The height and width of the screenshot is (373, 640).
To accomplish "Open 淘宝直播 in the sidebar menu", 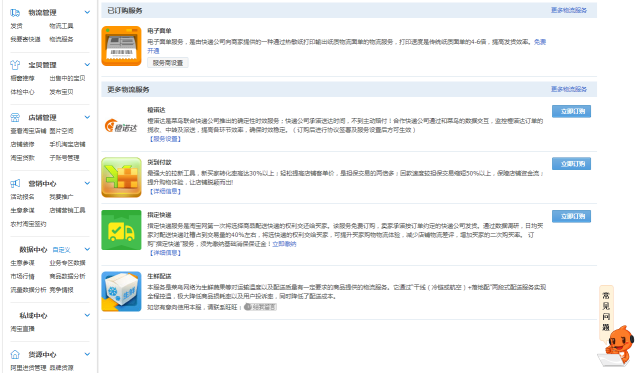I will pos(22,329).
